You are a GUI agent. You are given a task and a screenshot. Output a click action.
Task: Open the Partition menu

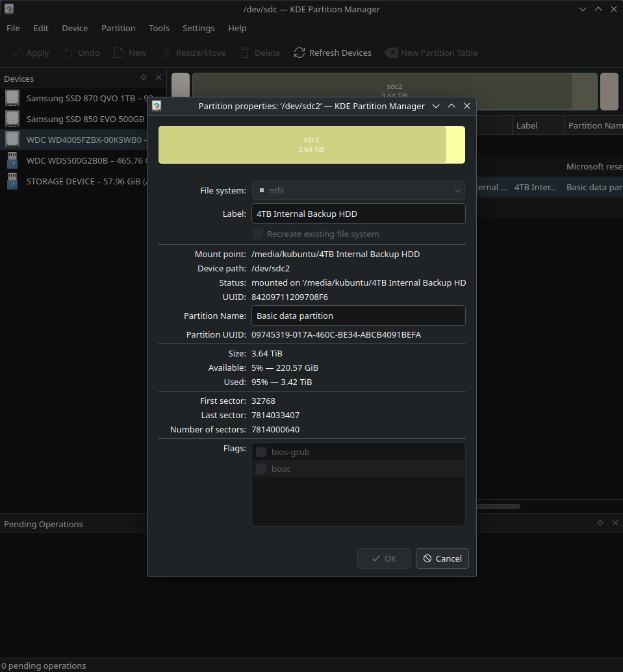[118, 29]
